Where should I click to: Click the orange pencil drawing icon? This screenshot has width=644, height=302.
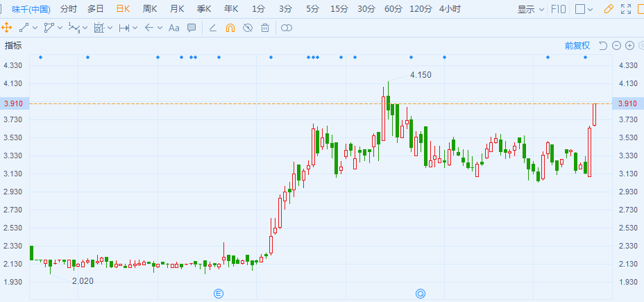point(609,9)
